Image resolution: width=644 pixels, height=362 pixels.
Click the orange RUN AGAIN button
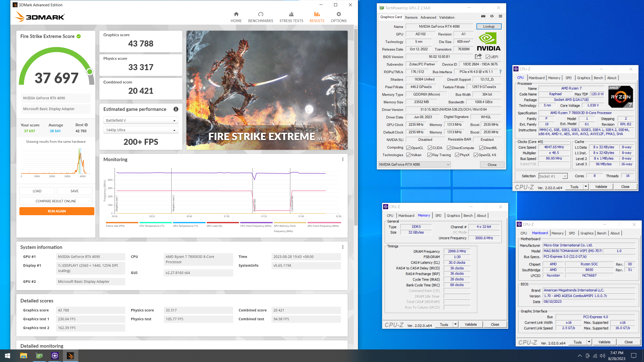click(57, 211)
